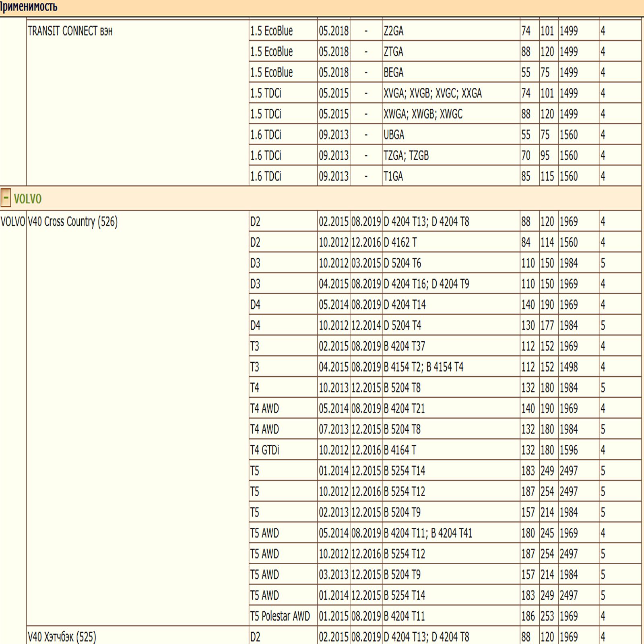Select XVGA; XVGB; XVGC; XXGA engine codes
644x644 pixels.
[432, 93]
